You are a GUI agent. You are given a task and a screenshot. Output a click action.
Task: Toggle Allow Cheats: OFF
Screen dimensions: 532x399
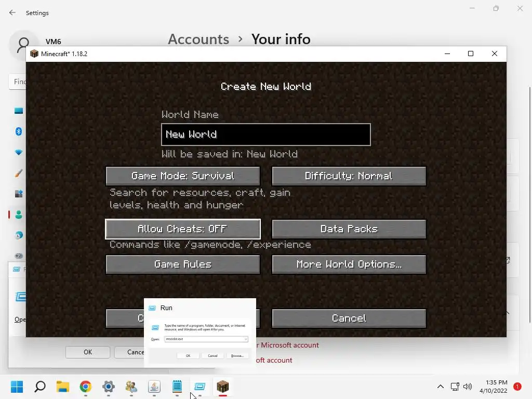(183, 229)
